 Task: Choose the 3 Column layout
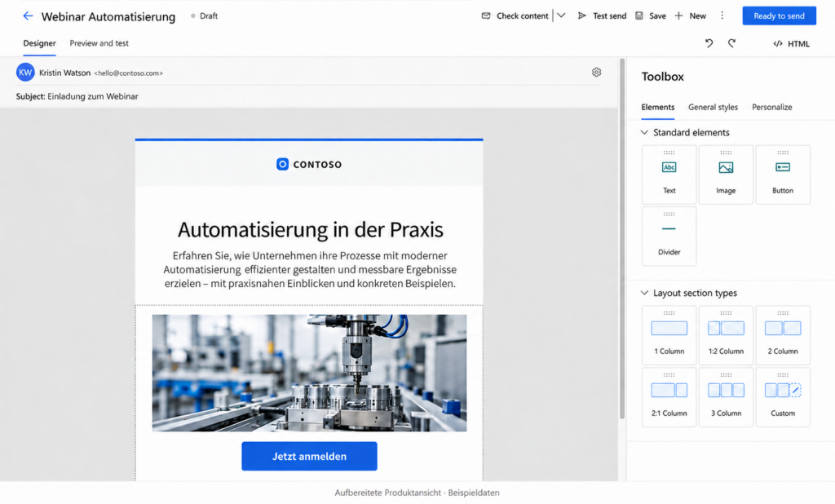pos(726,397)
